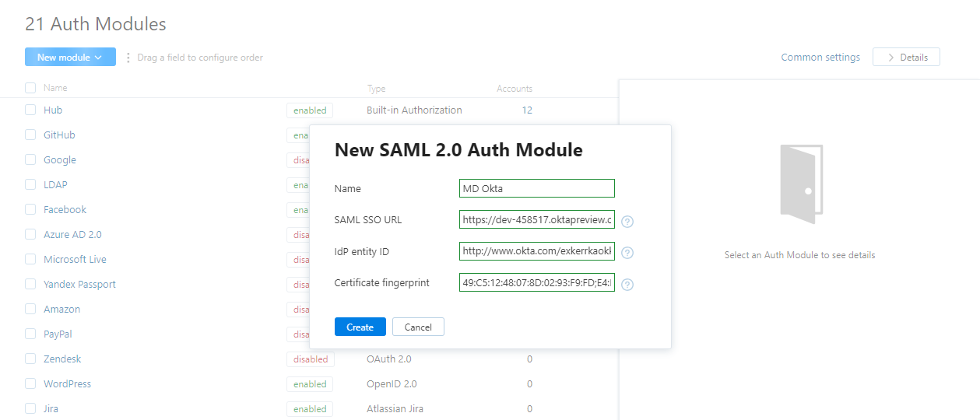The width and height of the screenshot is (980, 420).
Task: Click help icon beside SAML SSO URL
Action: point(627,221)
